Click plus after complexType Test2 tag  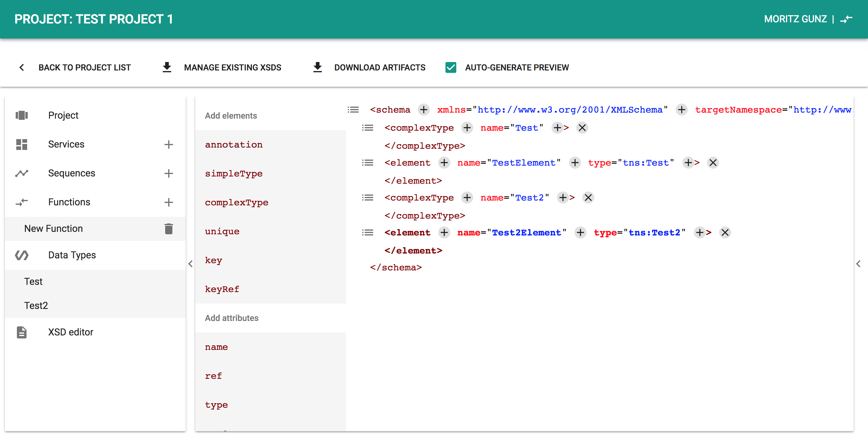click(467, 198)
